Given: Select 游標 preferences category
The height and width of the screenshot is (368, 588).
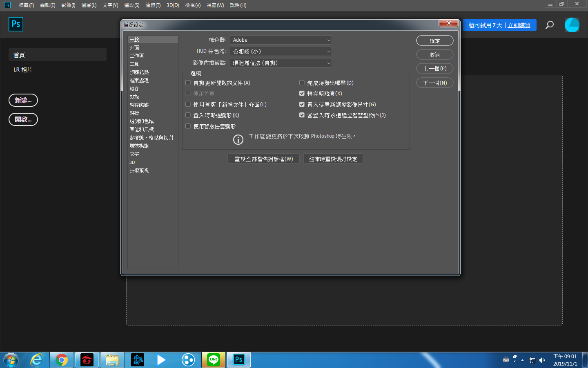Looking at the screenshot, I should pyautogui.click(x=153, y=113).
